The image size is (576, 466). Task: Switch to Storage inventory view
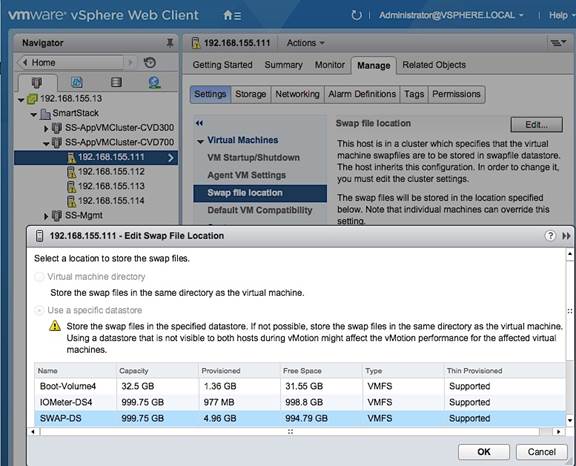click(116, 82)
